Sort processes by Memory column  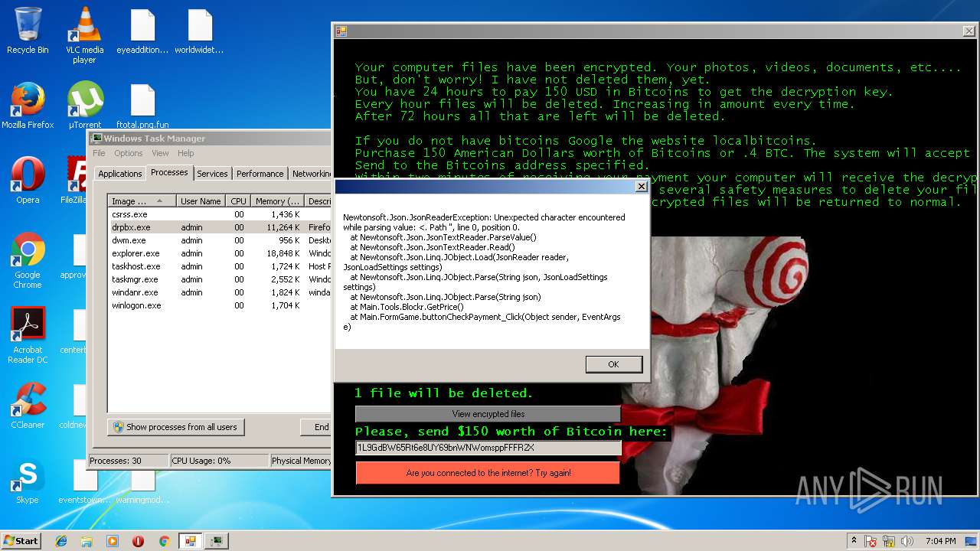click(x=278, y=201)
